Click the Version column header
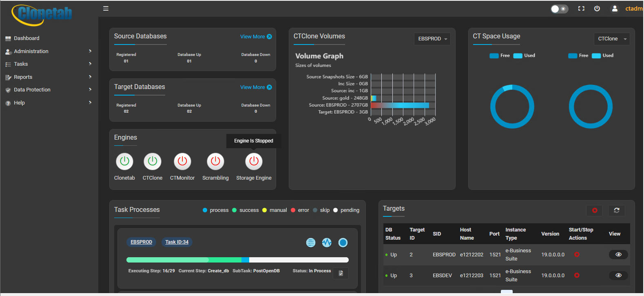This screenshot has width=644, height=296. [550, 234]
